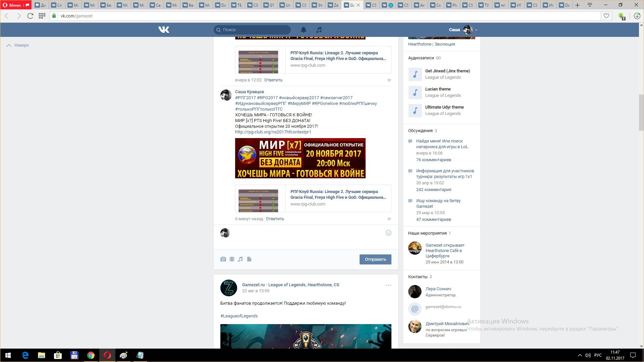Toggle Opera bookmark heart in address bar

pyautogui.click(x=606, y=16)
